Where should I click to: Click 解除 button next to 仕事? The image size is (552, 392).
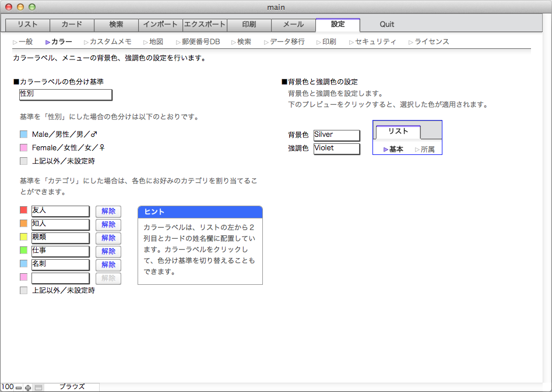click(108, 252)
